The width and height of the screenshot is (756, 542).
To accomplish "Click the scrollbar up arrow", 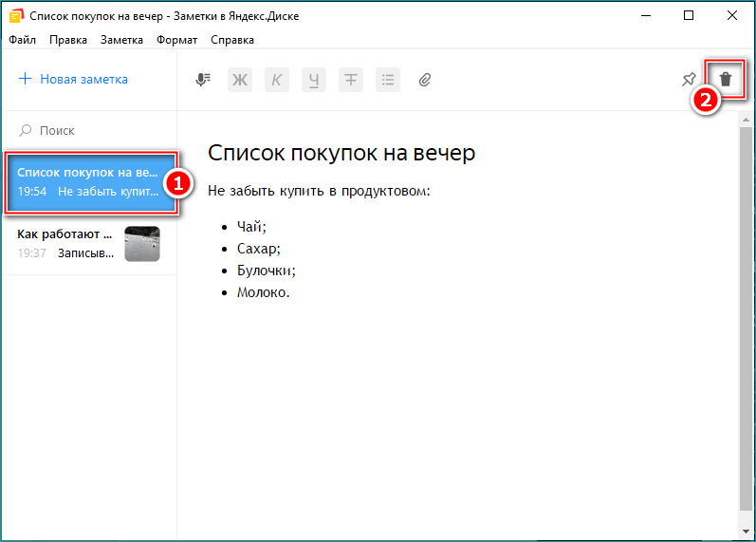I will 746,120.
